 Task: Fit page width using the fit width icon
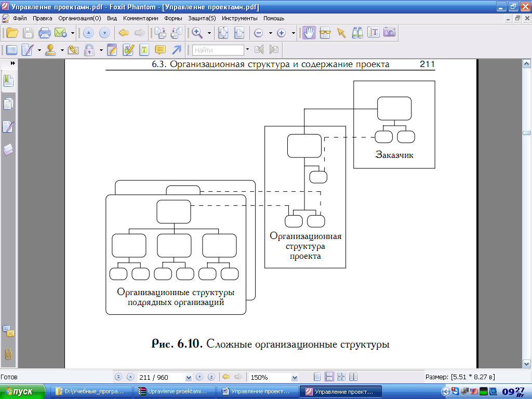pyautogui.click(x=240, y=33)
